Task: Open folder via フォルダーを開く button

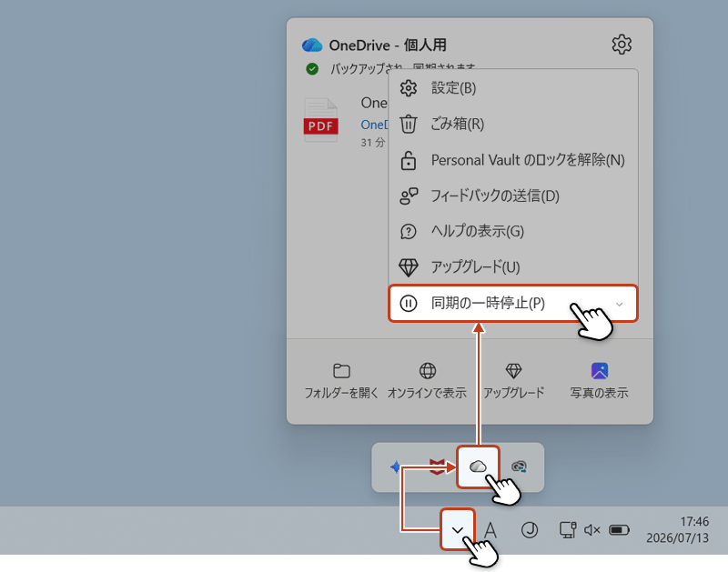Action: click(x=341, y=381)
